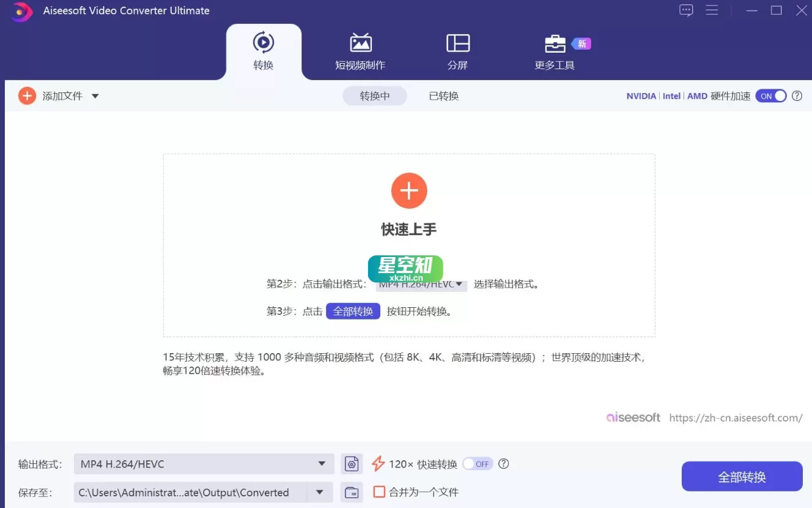Viewport: 812px width, 508px height.
Task: Click the output format dropdown in step 2 instructions
Action: 421,284
